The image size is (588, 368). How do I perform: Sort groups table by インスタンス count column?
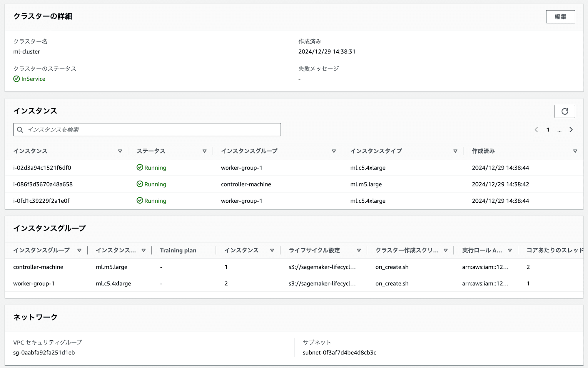(x=272, y=250)
